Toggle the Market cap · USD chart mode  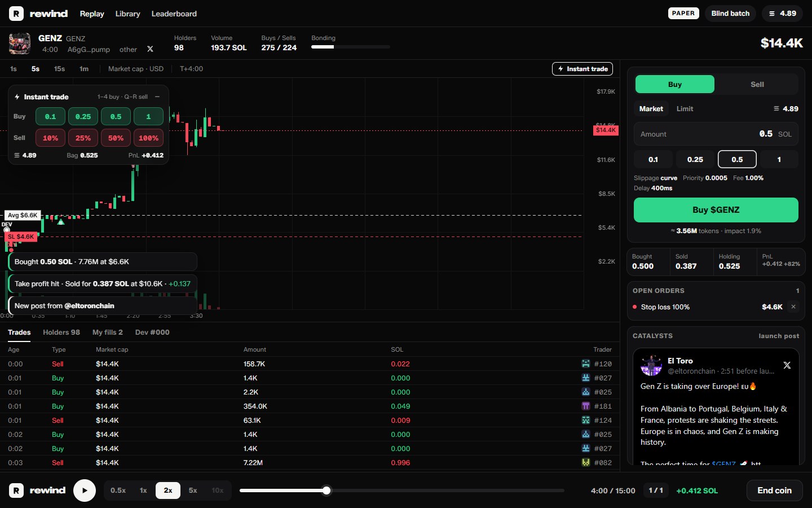coord(136,69)
